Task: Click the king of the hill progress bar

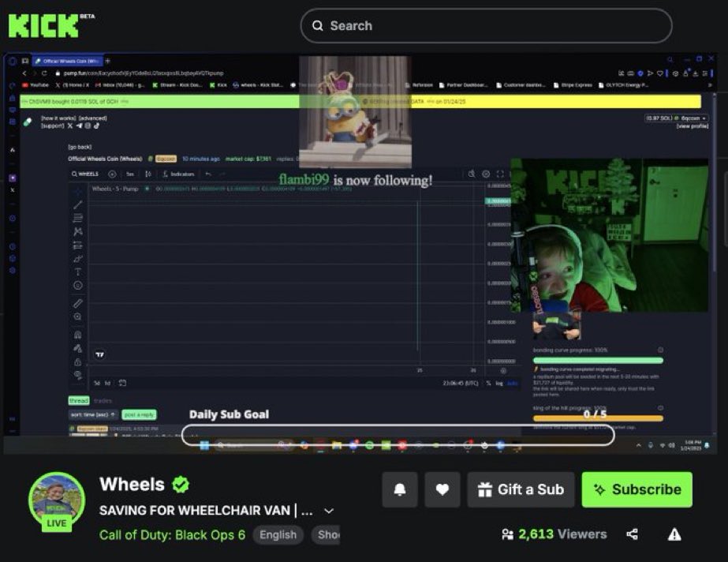Action: coord(598,418)
